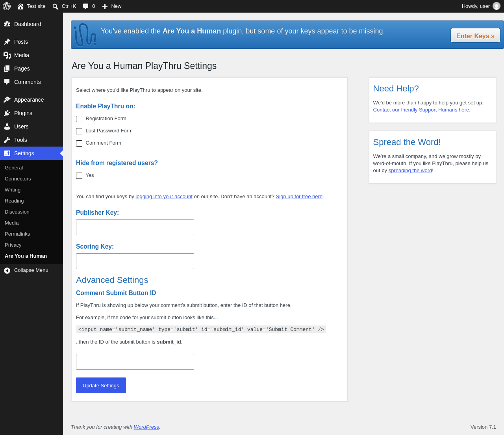Screen dimensions: 504x435
Task: Click the Howdy, user account text
Action: coord(476,6)
